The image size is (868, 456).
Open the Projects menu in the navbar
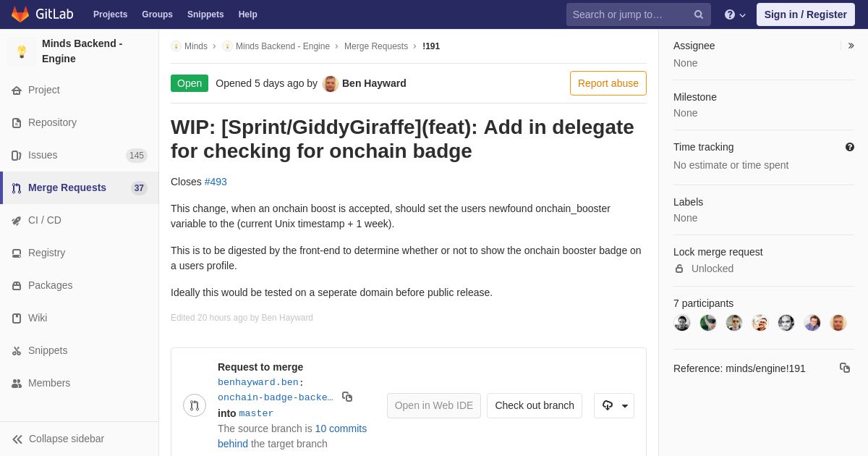click(x=110, y=14)
